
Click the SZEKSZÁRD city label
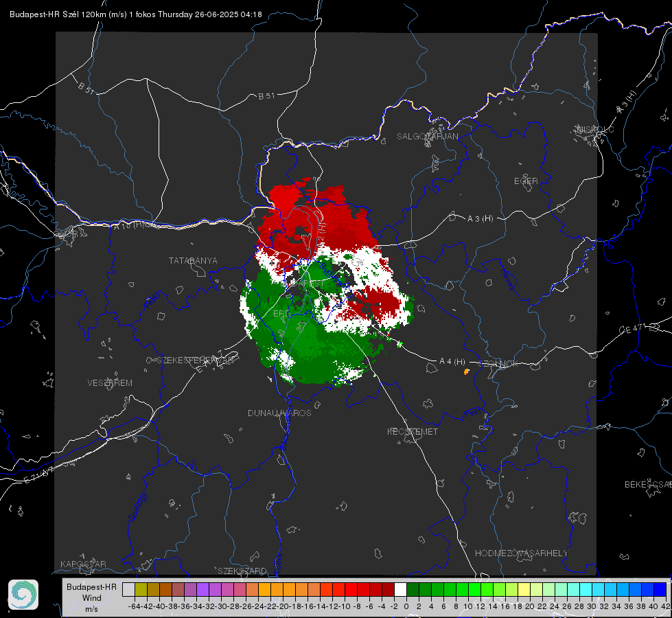[242, 571]
